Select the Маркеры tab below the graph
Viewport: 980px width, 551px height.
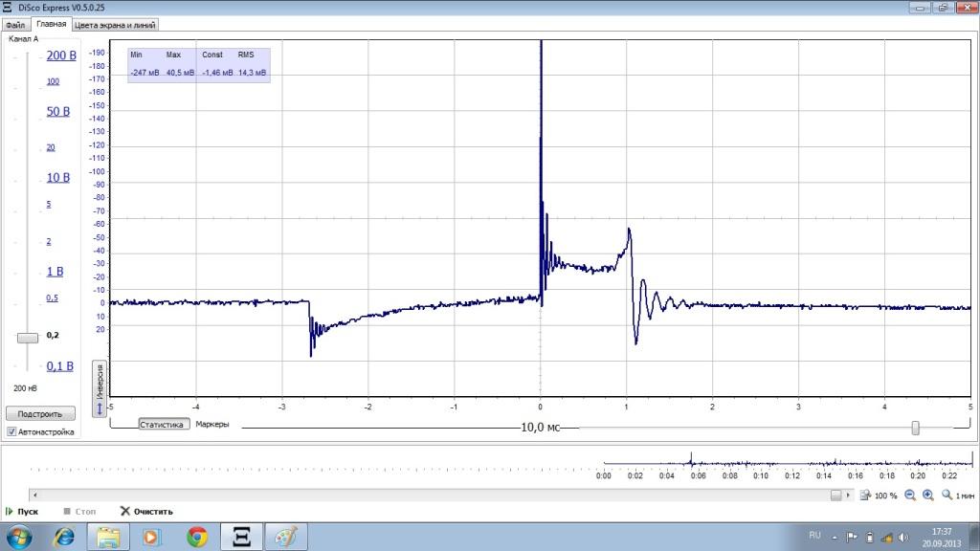pyautogui.click(x=212, y=424)
